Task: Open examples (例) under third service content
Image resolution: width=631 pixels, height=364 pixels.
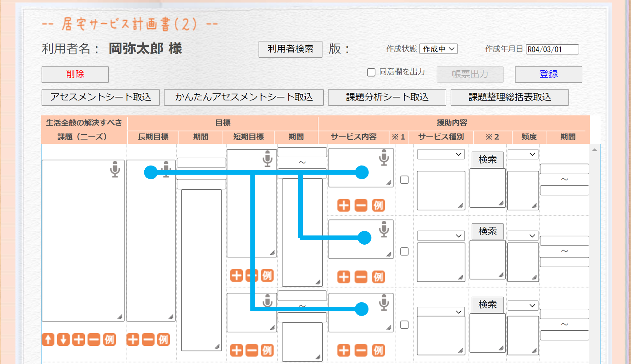Action: (378, 350)
